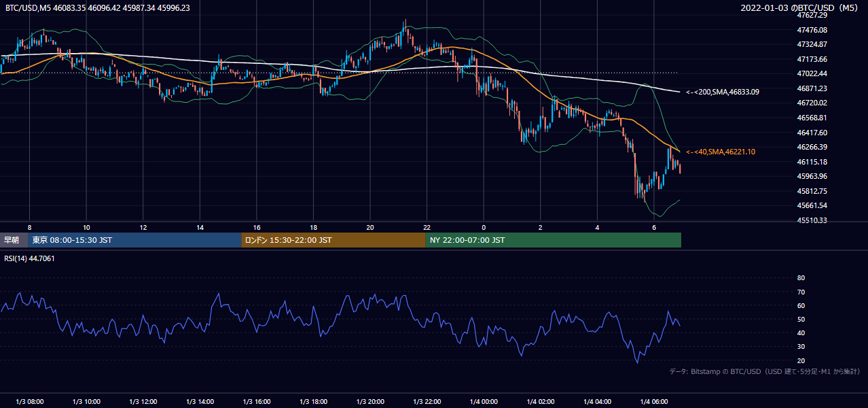Click the 47022.44 price axis label
Image resolution: width=868 pixels, height=408 pixels.
[812, 73]
